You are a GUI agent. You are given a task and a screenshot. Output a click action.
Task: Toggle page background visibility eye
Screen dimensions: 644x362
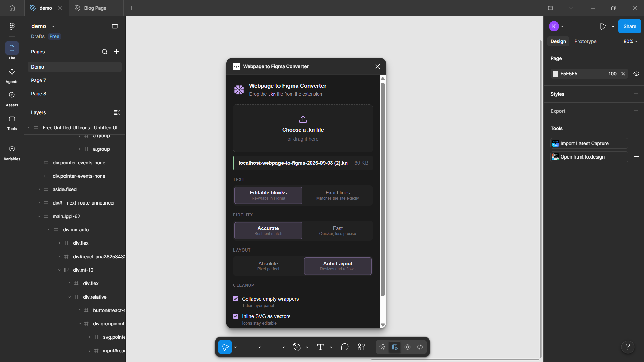coord(636,74)
